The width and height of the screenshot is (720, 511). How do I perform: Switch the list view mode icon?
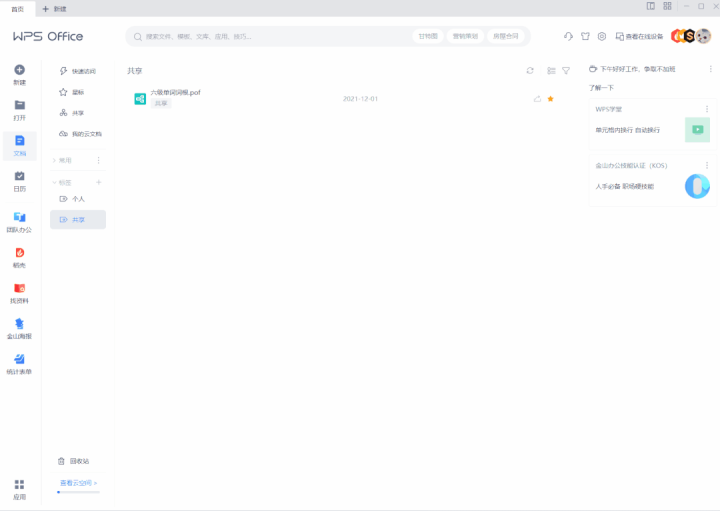coord(551,71)
